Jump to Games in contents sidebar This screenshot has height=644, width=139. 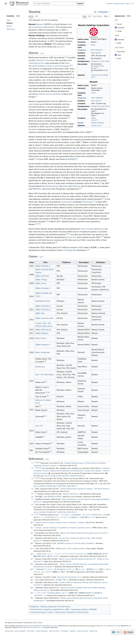click(9, 26)
